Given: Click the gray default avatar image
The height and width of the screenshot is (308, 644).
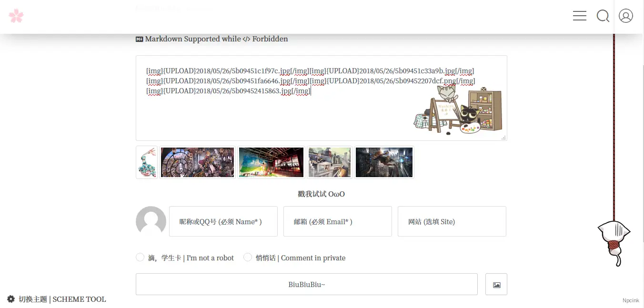Looking at the screenshot, I should [x=151, y=221].
